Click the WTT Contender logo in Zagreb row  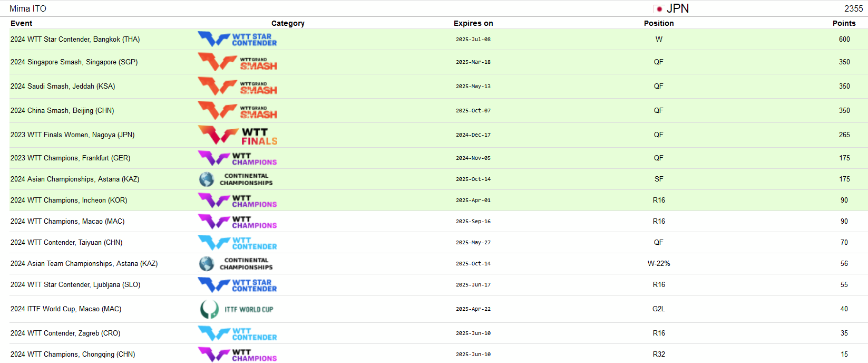point(237,333)
